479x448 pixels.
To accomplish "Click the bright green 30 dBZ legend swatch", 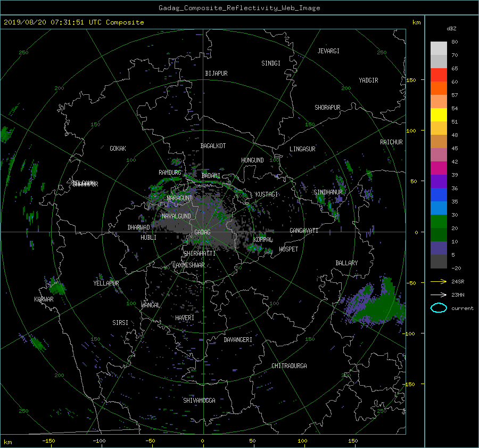I will tap(439, 221).
